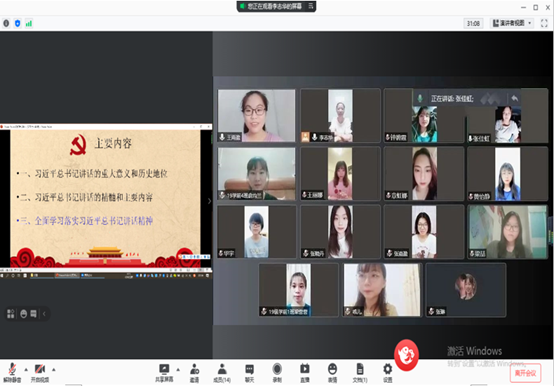554x386 pixels.
Task: Select 张鹏丹 video tile
Action: pos(340,232)
